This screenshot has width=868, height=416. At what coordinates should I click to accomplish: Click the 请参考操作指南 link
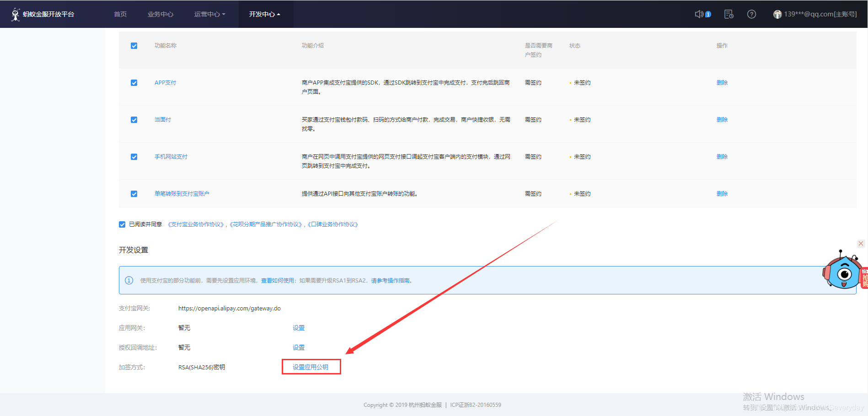(390, 281)
